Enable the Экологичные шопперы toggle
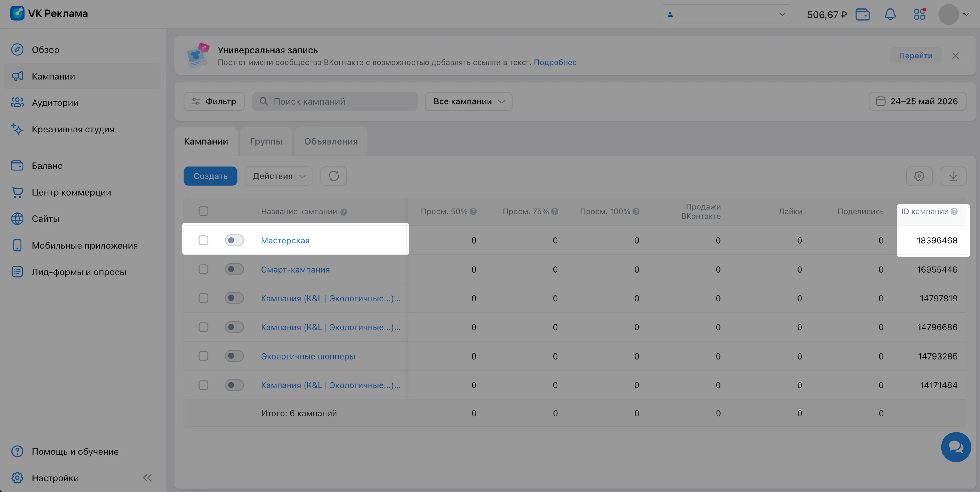The height and width of the screenshot is (492, 980). pos(234,356)
